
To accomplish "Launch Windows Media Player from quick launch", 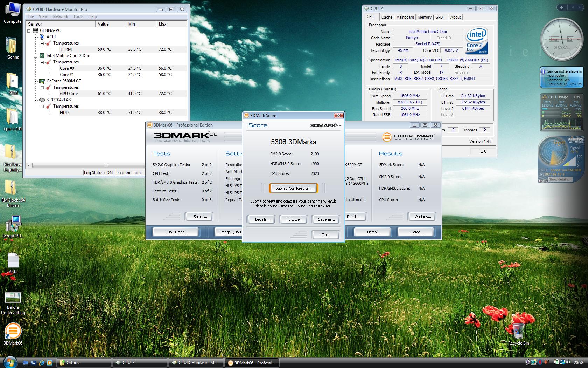I will pos(50,363).
